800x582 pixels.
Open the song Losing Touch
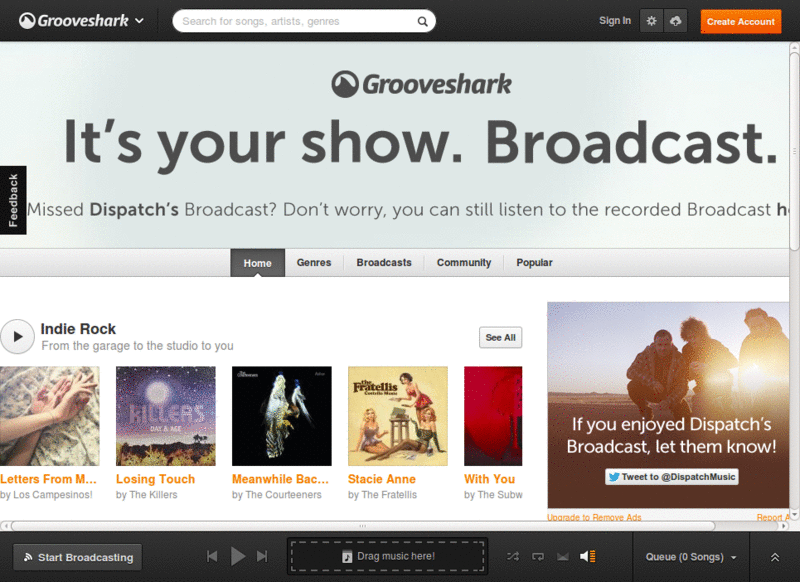coord(156,479)
